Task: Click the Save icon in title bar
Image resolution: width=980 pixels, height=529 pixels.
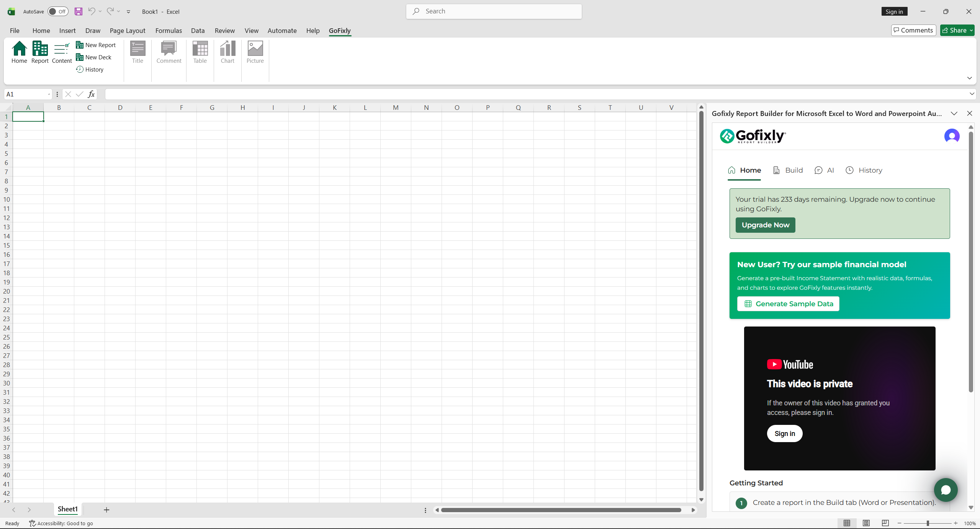Action: (x=79, y=11)
